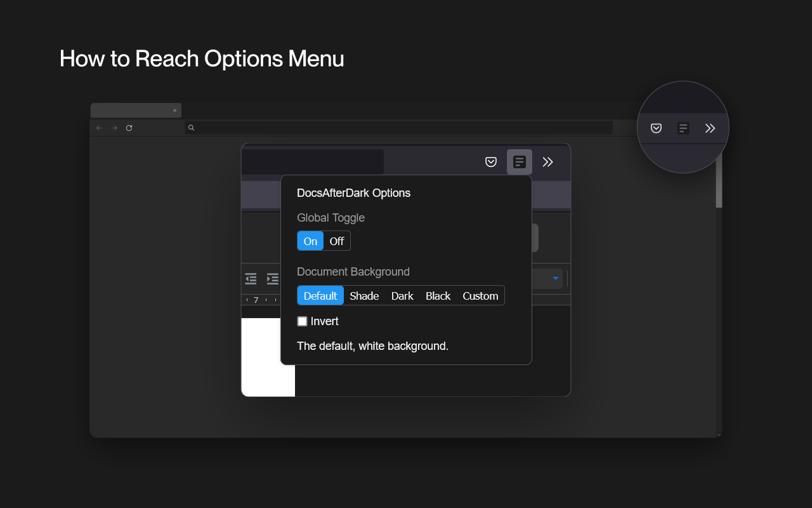Click the browser address search field

tap(399, 128)
